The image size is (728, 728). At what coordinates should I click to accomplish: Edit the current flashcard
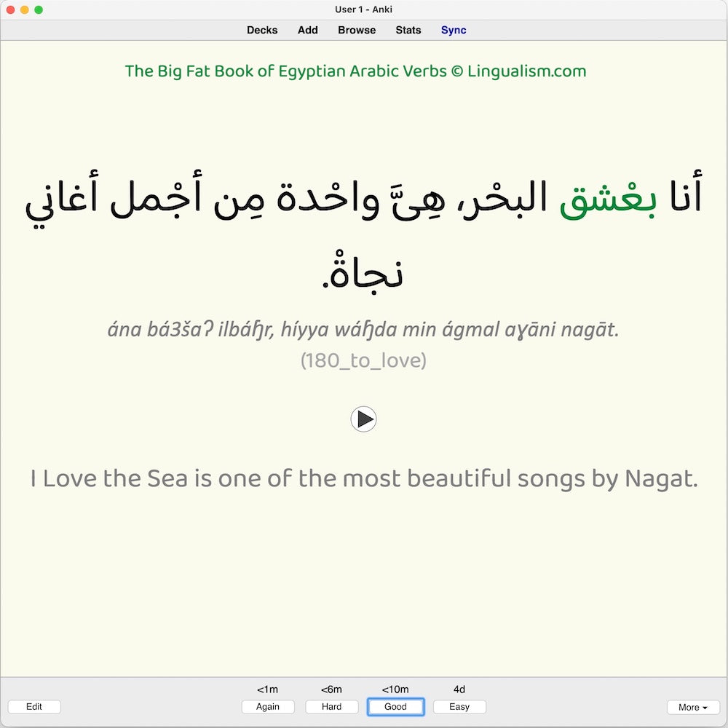pos(34,707)
